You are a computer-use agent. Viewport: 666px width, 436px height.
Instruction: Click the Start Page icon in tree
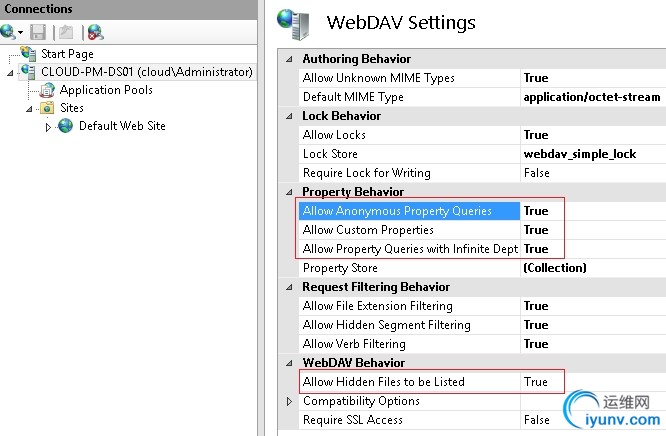pyautogui.click(x=28, y=54)
